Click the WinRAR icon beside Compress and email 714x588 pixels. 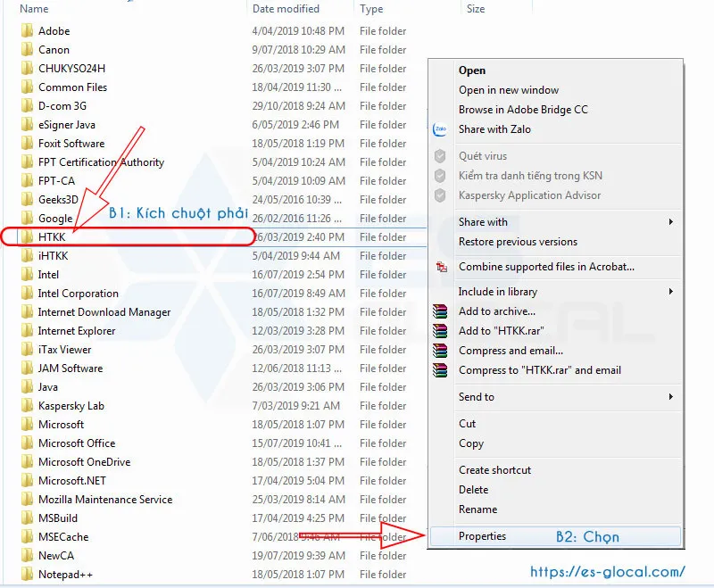439,351
